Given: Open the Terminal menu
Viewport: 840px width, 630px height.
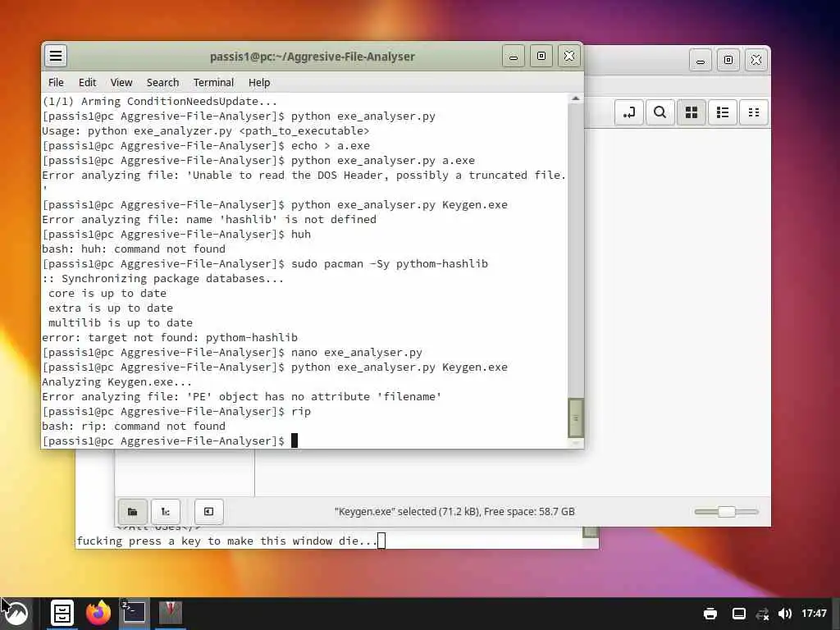Looking at the screenshot, I should pos(214,83).
